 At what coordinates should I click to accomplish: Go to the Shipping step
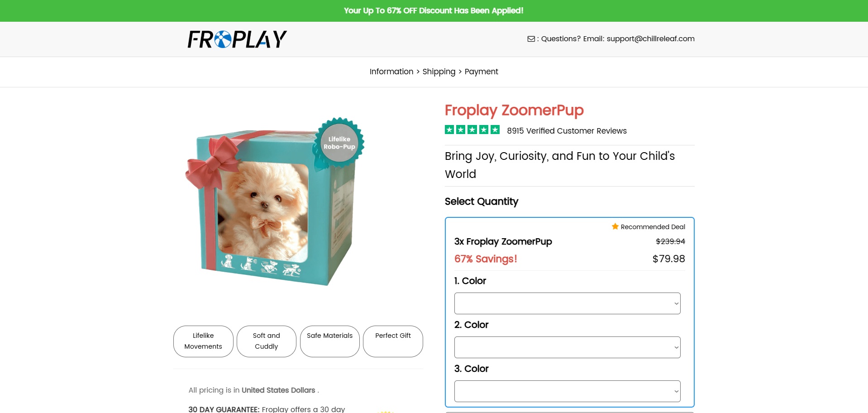coord(439,72)
